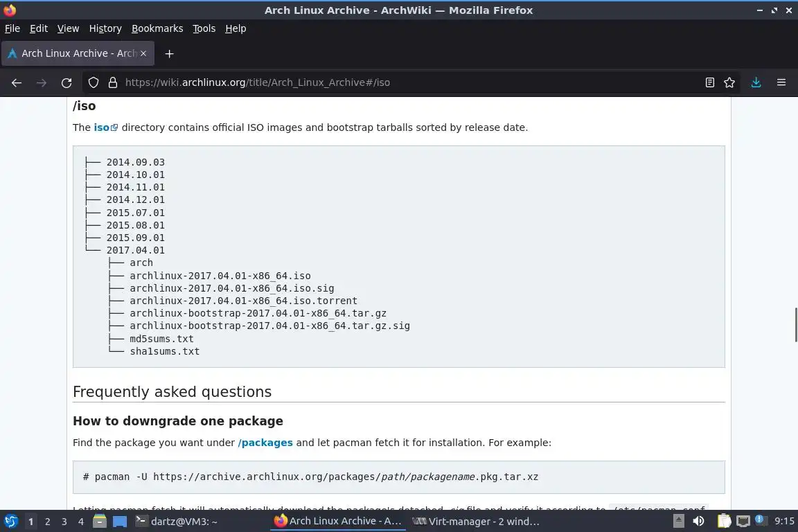Switch to workspace 1
The image size is (798, 532).
coord(31,522)
